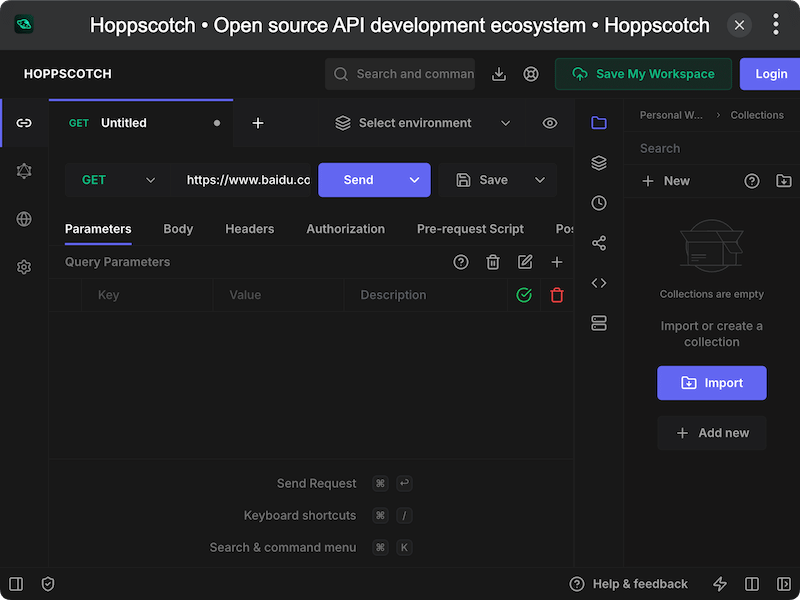Screen dimensions: 800x600
Task: Click the Send button
Action: click(x=359, y=180)
